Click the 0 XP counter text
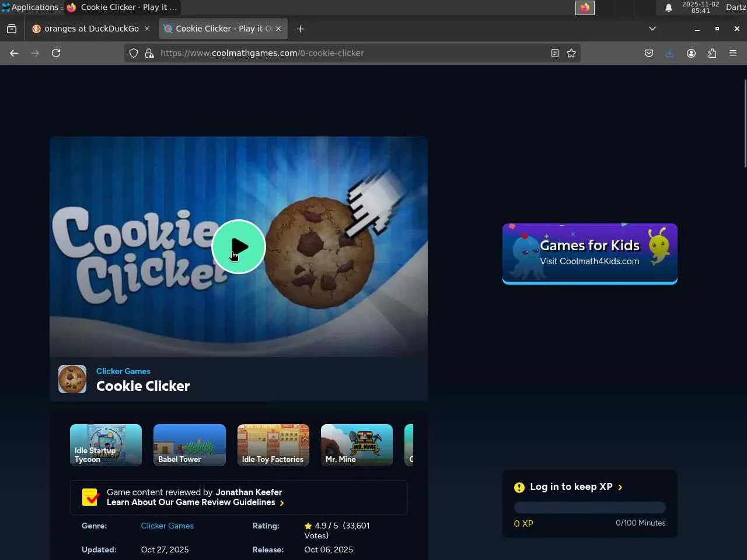Viewport: 747px width, 560px height. (x=523, y=524)
